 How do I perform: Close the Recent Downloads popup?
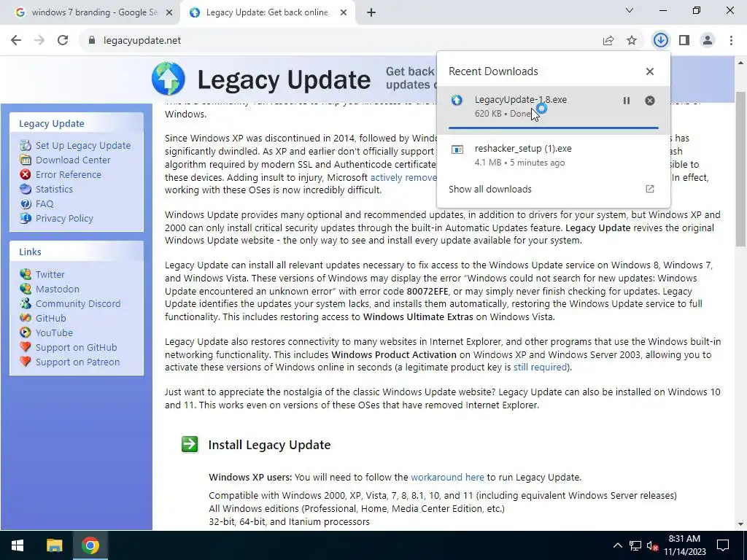click(650, 71)
